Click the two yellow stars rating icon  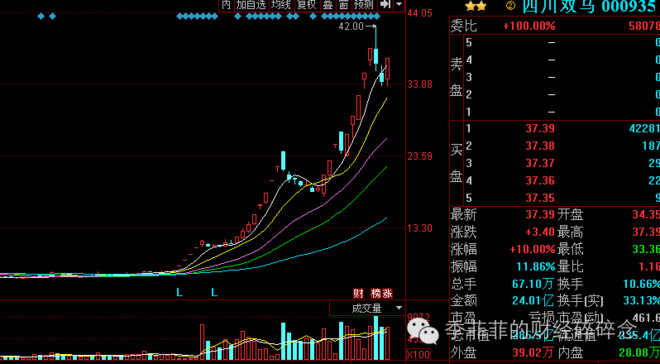(x=476, y=6)
